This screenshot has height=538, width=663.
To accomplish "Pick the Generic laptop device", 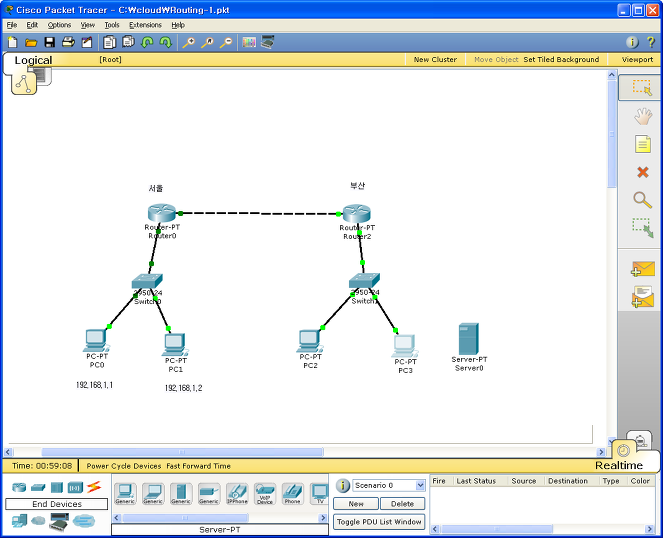I will click(x=153, y=494).
